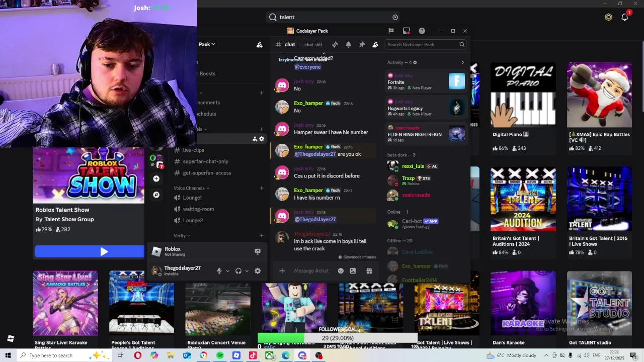Open microphone input options arrow
Image resolution: width=644 pixels, height=362 pixels.
tap(227, 270)
